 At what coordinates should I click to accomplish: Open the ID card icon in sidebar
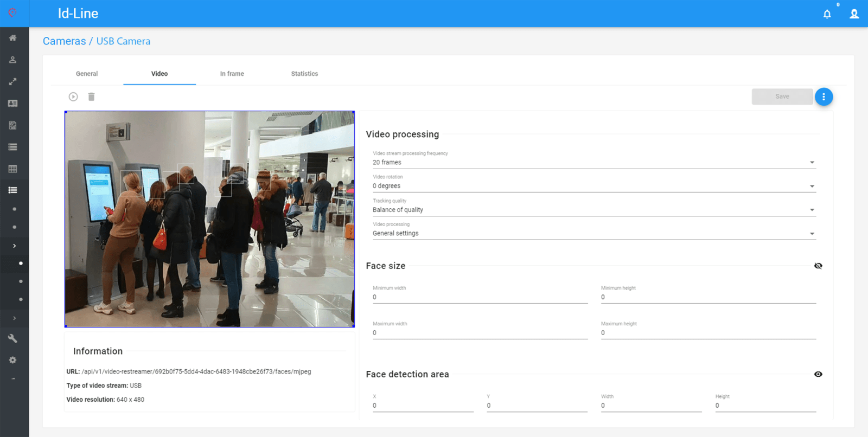click(12, 104)
